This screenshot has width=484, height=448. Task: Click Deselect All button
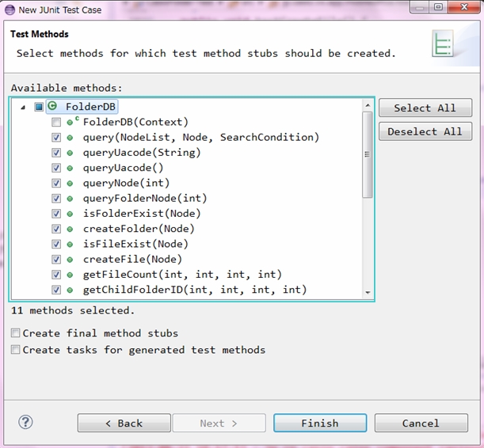point(425,131)
